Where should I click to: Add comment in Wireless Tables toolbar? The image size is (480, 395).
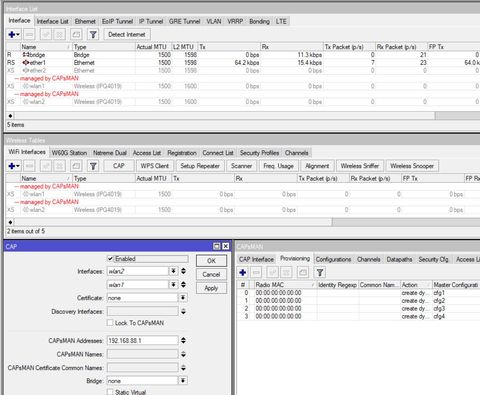[76, 166]
